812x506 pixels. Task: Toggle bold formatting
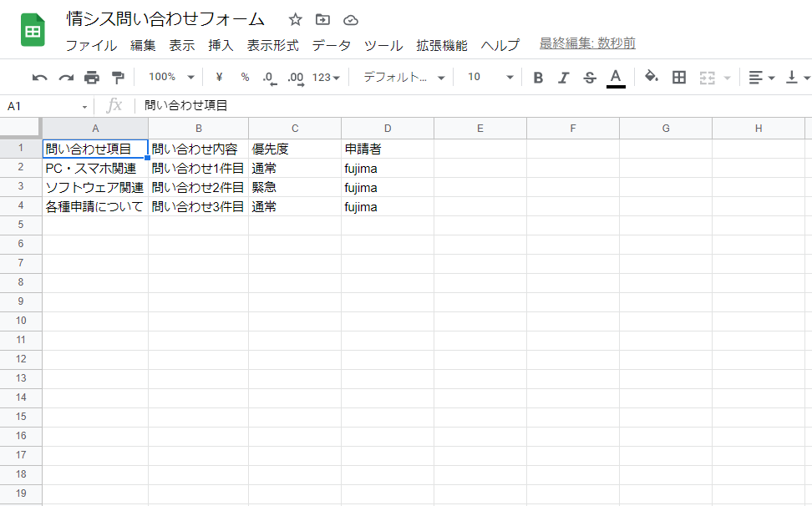538,77
